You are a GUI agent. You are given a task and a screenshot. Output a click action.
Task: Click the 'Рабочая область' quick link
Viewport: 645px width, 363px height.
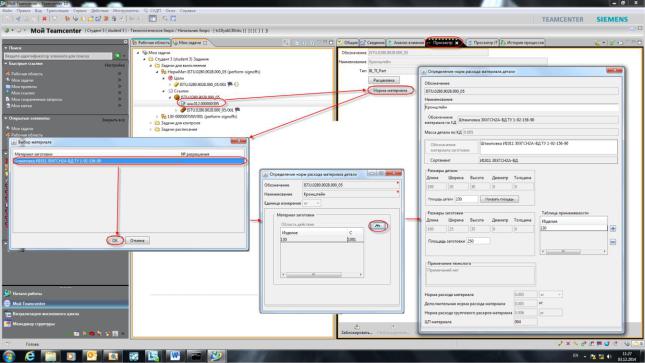pos(26,74)
